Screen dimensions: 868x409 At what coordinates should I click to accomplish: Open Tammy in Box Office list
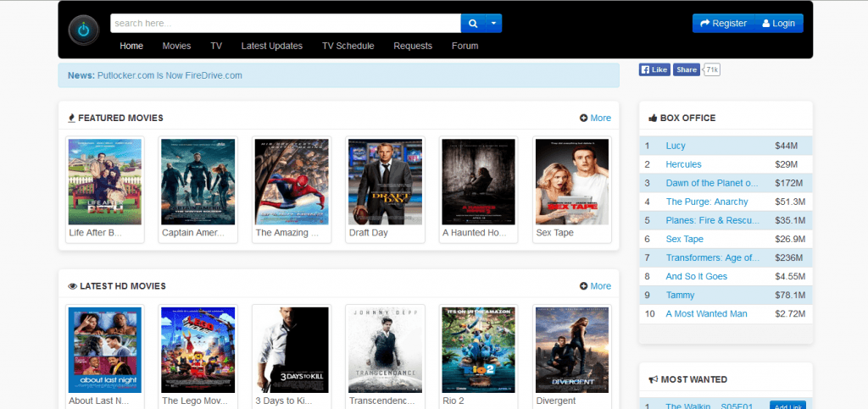pyautogui.click(x=681, y=296)
